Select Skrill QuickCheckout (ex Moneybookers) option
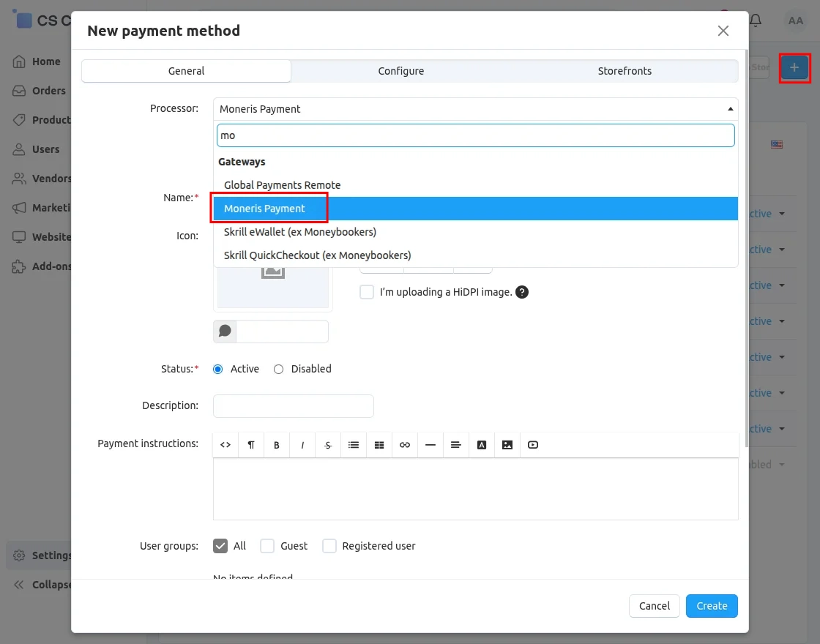The height and width of the screenshot is (644, 820). (475, 255)
